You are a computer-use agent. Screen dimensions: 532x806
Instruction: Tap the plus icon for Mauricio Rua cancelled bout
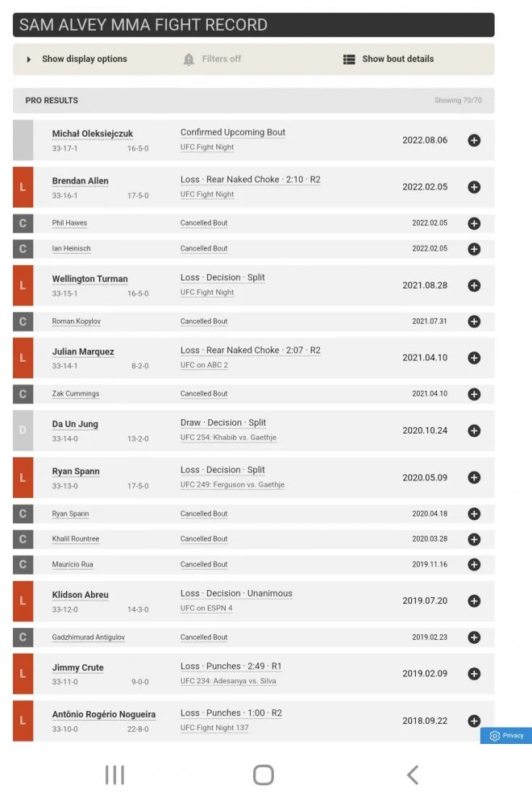click(x=474, y=564)
